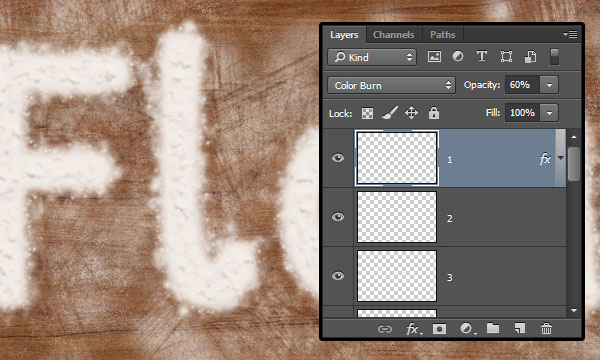Open the Color Burn blend mode dropdown
The image size is (600, 360).
tap(391, 85)
